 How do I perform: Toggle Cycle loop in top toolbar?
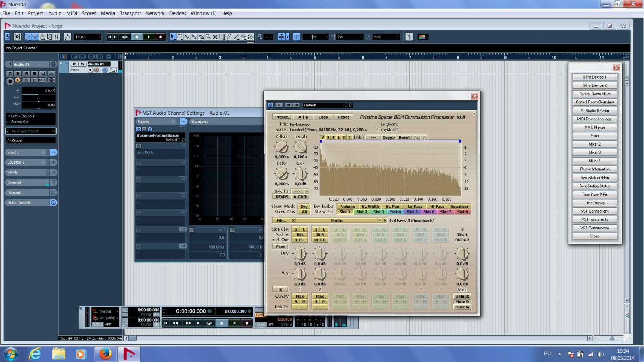pyautogui.click(x=125, y=37)
